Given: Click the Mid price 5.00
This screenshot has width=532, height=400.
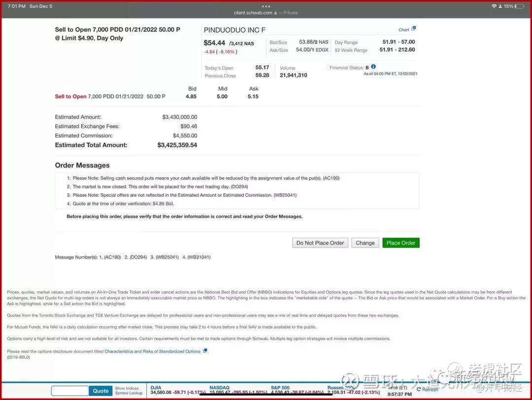Looking at the screenshot, I should tap(222, 97).
